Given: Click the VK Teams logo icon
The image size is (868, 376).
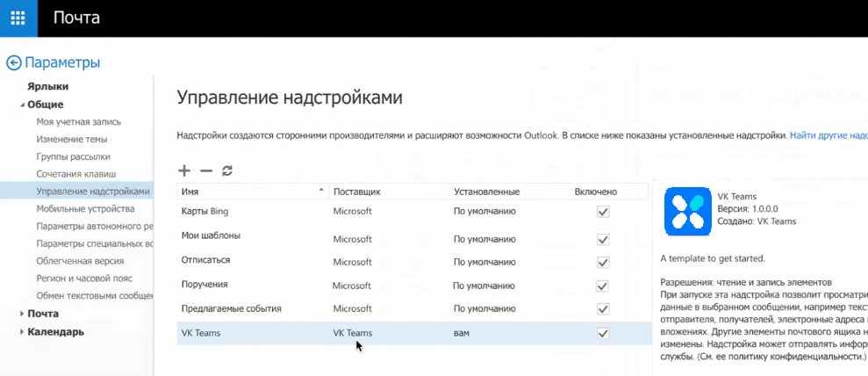Looking at the screenshot, I should (687, 212).
